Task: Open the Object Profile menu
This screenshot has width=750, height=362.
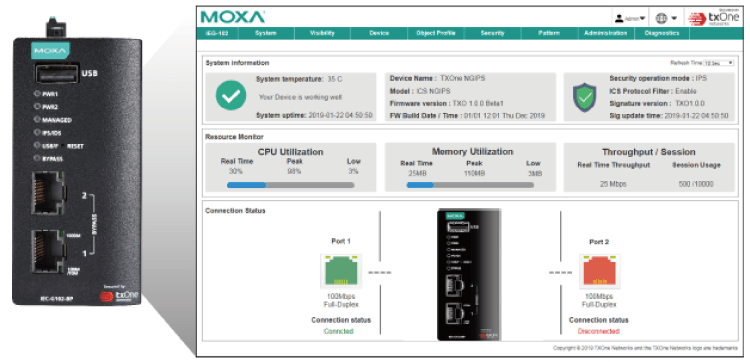Action: pyautogui.click(x=436, y=33)
